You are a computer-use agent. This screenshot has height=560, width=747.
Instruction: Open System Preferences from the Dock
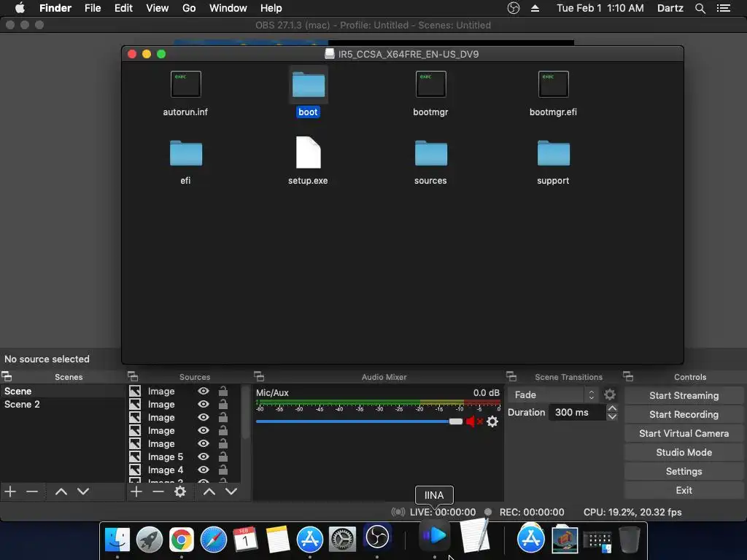pos(342,540)
